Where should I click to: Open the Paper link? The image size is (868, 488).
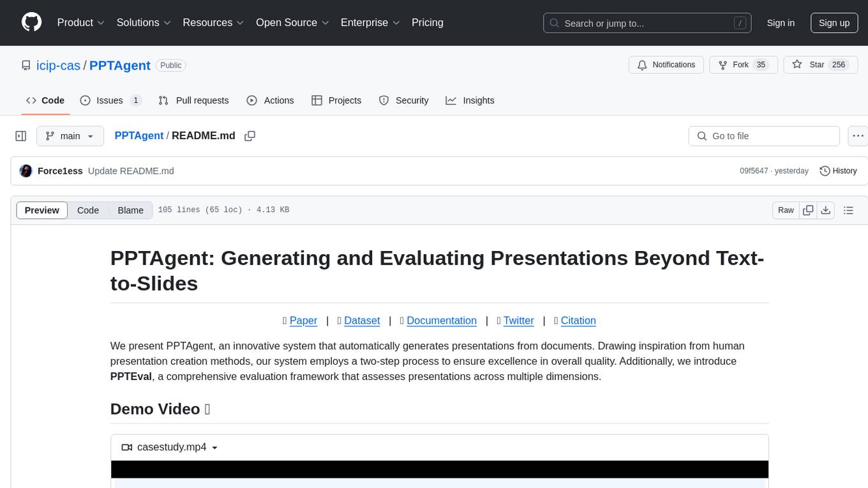[303, 321]
